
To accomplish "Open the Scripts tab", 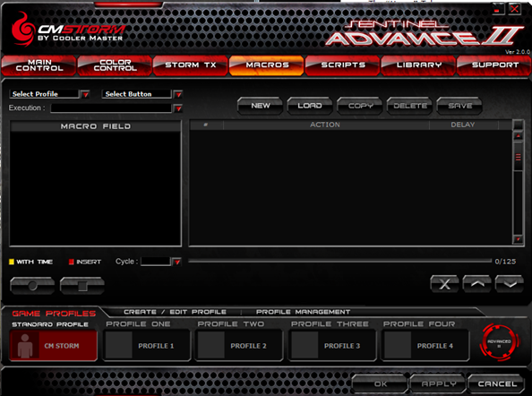I will 343,65.
